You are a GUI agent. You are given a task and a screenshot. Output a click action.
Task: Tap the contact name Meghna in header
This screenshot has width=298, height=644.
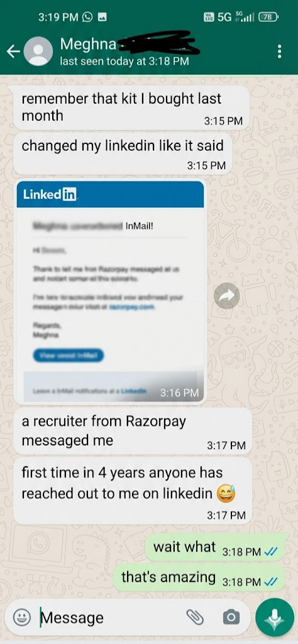[88, 44]
